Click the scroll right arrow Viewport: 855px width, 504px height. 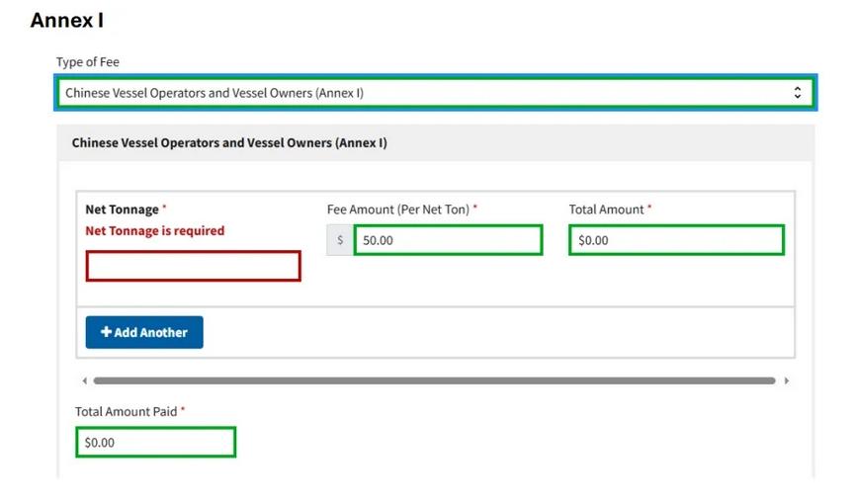click(787, 380)
